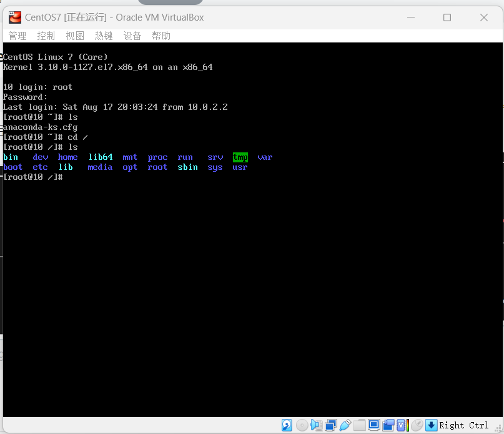Click the Last login timestamp line
Image resolution: width=504 pixels, height=434 pixels.
(116, 107)
